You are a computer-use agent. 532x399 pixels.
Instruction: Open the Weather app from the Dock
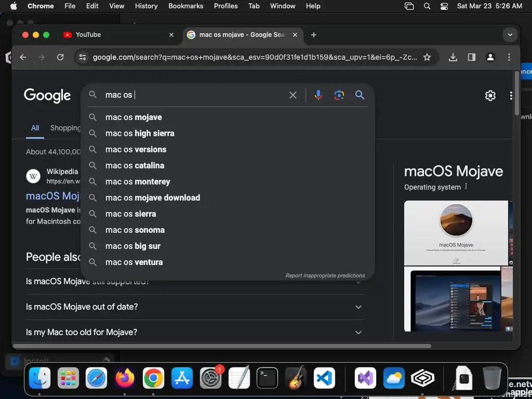point(394,378)
